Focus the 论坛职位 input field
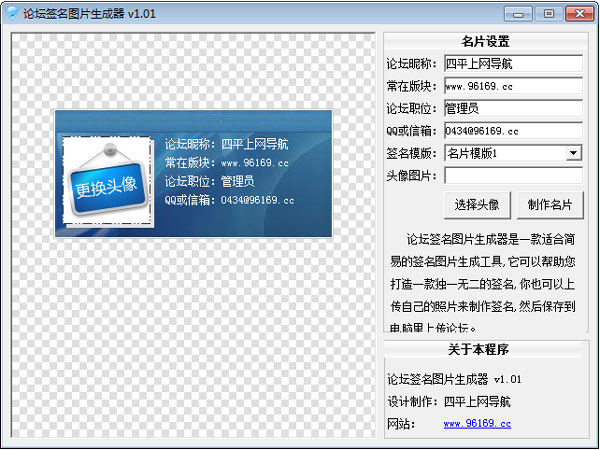Image resolution: width=600 pixels, height=450 pixels. click(513, 108)
